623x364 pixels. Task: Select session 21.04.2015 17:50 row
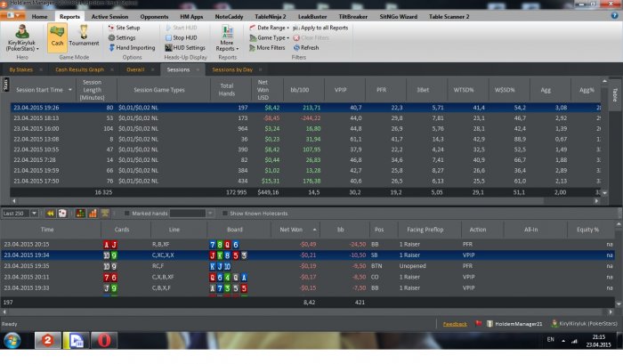305,181
